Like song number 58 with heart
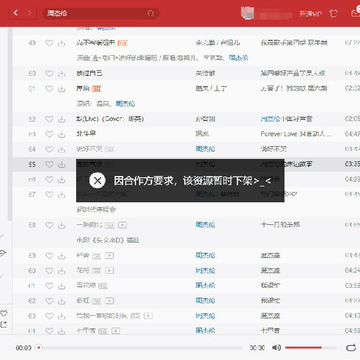 [49, 225]
